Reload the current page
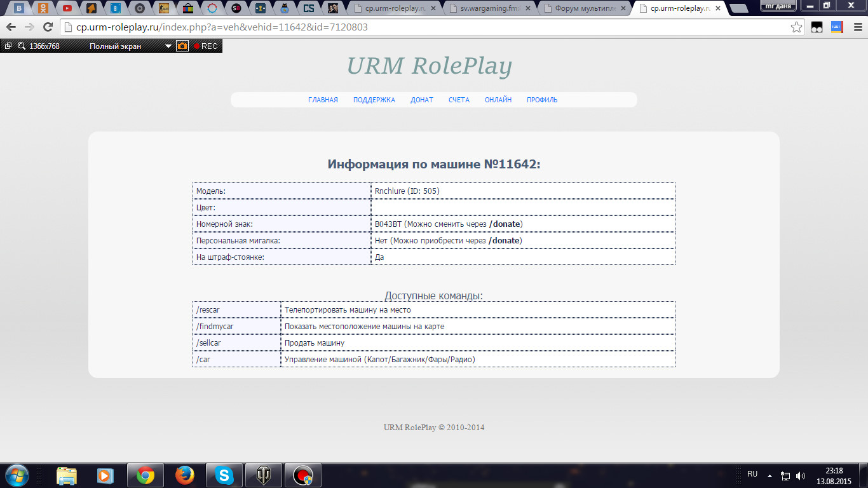 coord(48,27)
